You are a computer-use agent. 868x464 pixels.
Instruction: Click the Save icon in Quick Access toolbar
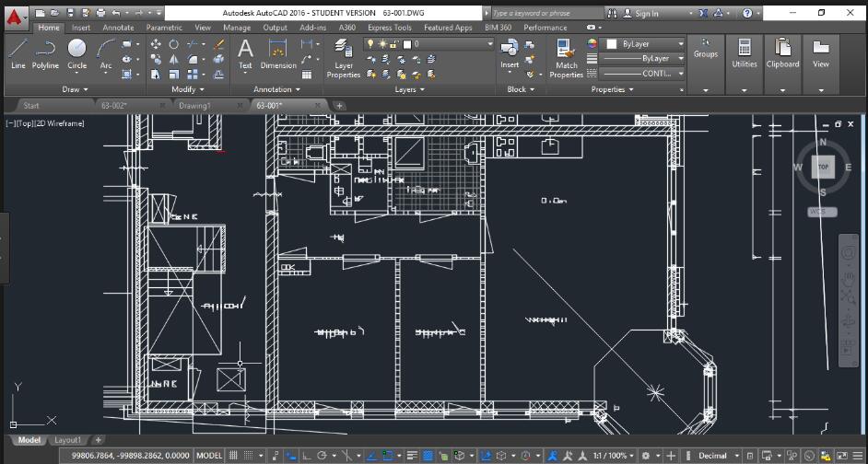pyautogui.click(x=70, y=12)
